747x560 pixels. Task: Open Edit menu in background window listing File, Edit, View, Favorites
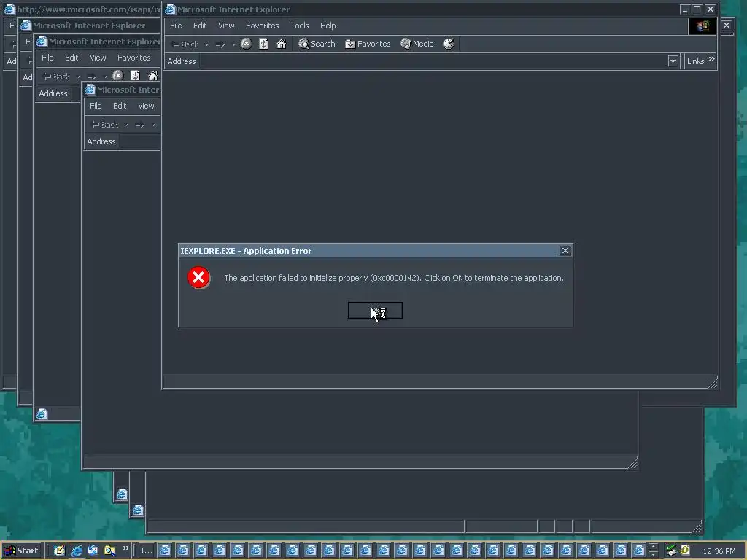(71, 58)
